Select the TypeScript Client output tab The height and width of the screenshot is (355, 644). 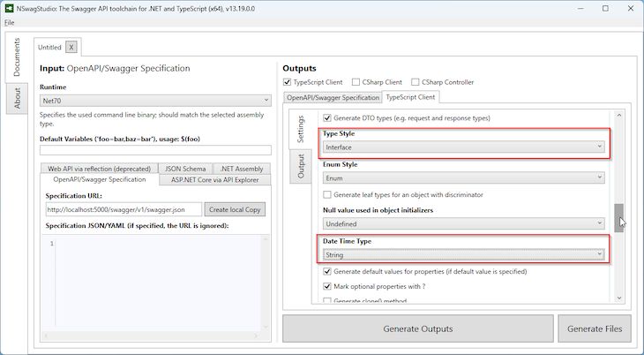410,97
